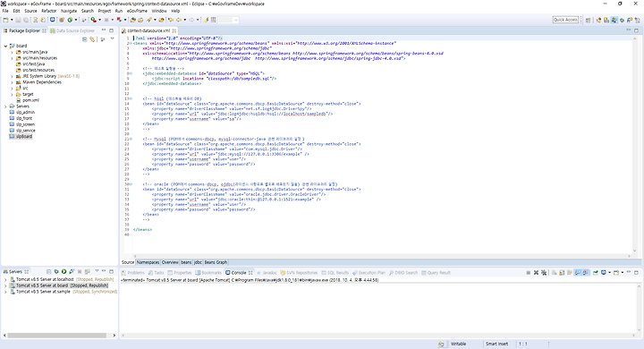Viewport: 644px width, 349px height.
Task: Switch to the Debug perspective icon
Action: pos(622,20)
